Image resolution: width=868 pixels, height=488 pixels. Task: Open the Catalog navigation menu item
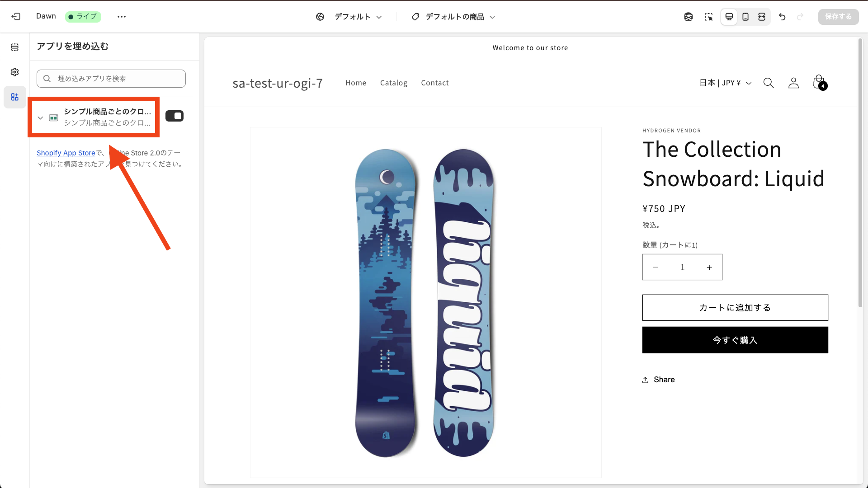393,83
